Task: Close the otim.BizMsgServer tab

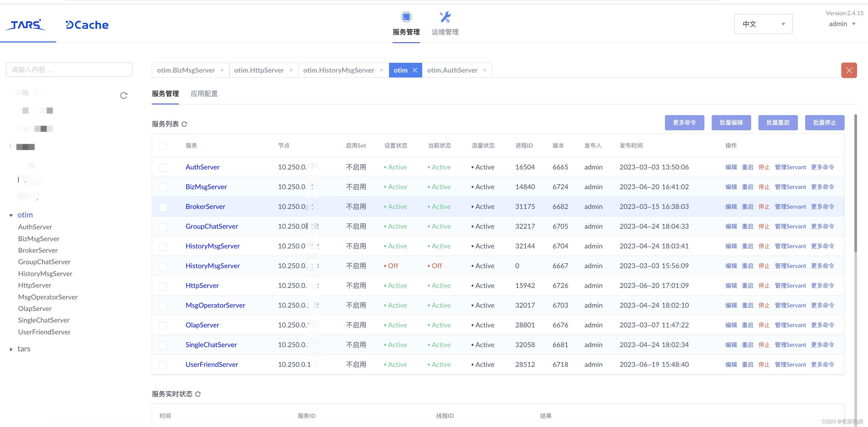Action: [x=222, y=70]
